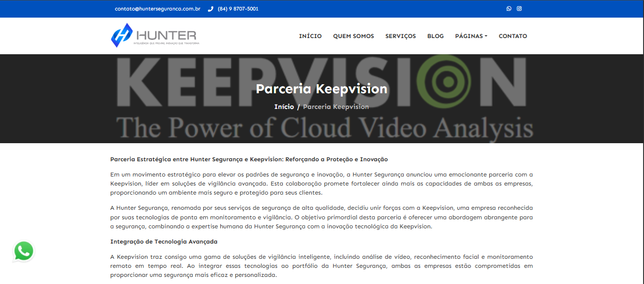644x284 pixels.
Task: Click the Parceria Estratégica article heading
Action: [249, 159]
